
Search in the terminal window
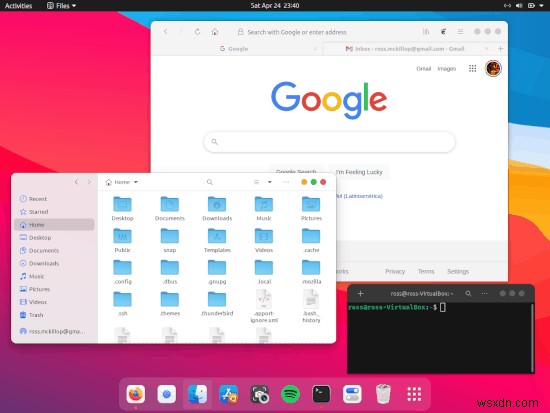pyautogui.click(x=468, y=293)
